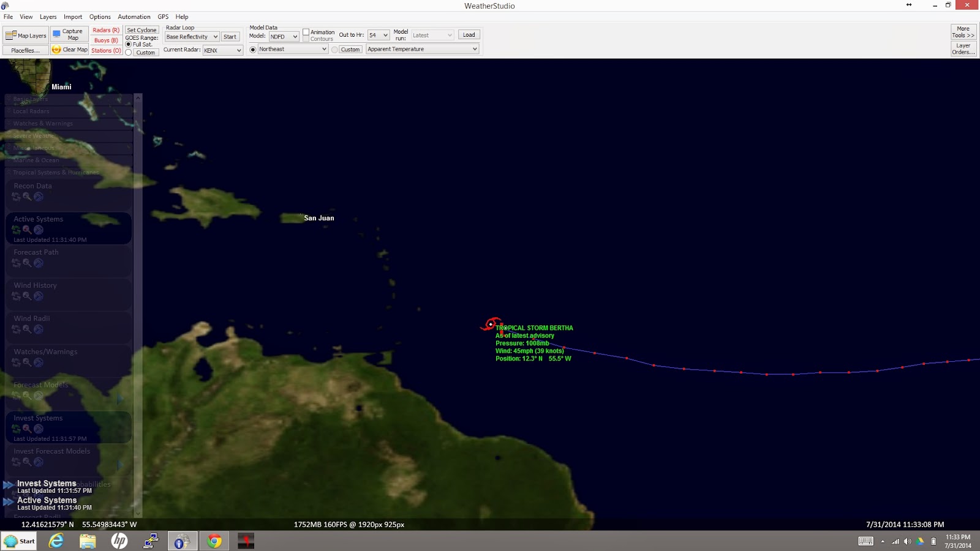Select the Custom model region radio button
Viewport: 980px width, 551px height.
pos(334,50)
